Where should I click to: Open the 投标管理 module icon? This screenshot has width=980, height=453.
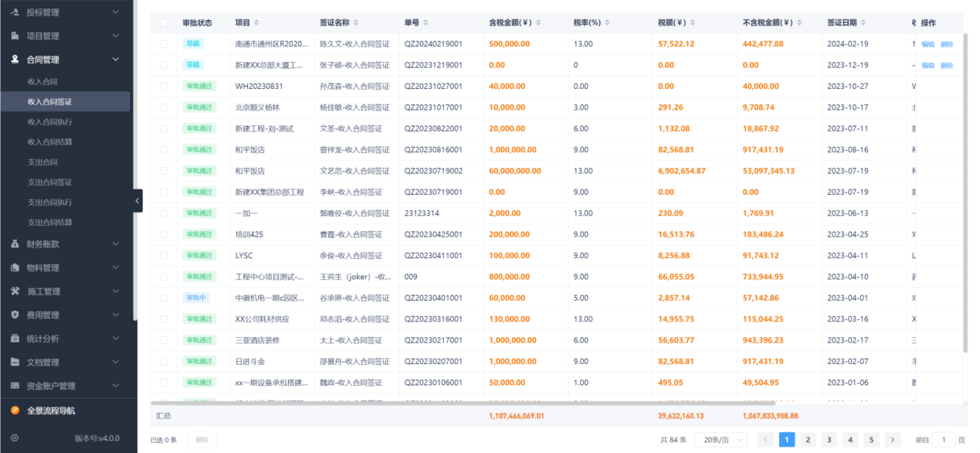15,12
